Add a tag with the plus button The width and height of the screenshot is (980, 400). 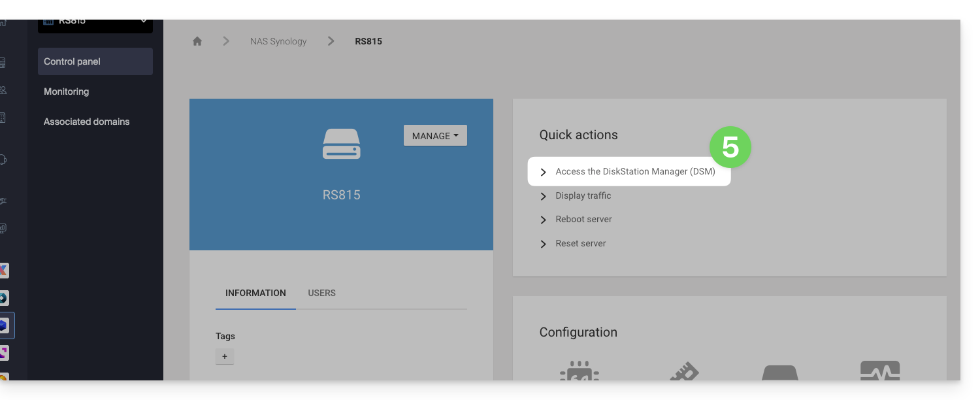pyautogui.click(x=224, y=356)
